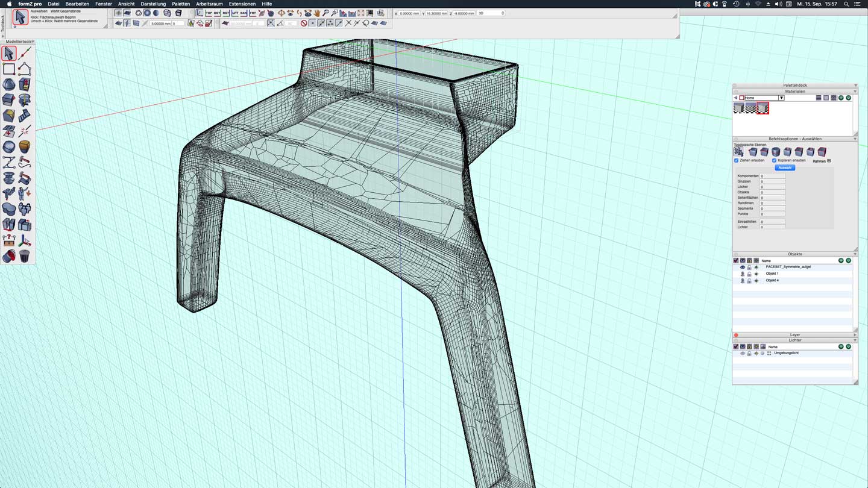
Task: Collapse the Materialien palette
Action: [x=855, y=92]
